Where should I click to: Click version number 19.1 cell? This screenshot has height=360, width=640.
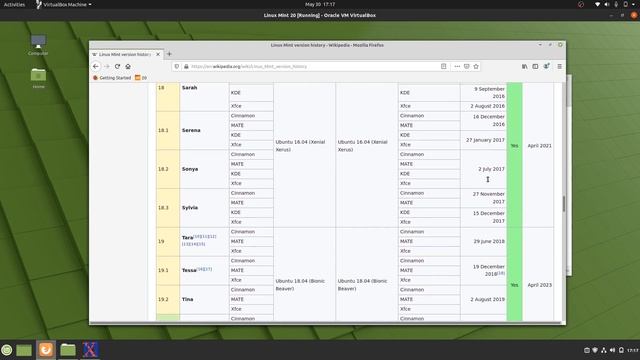pyautogui.click(x=168, y=270)
